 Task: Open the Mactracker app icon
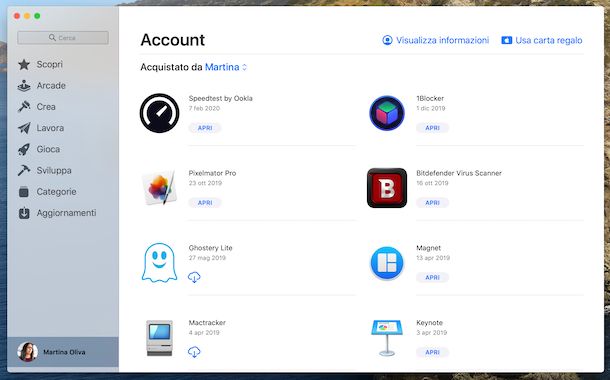pos(160,338)
